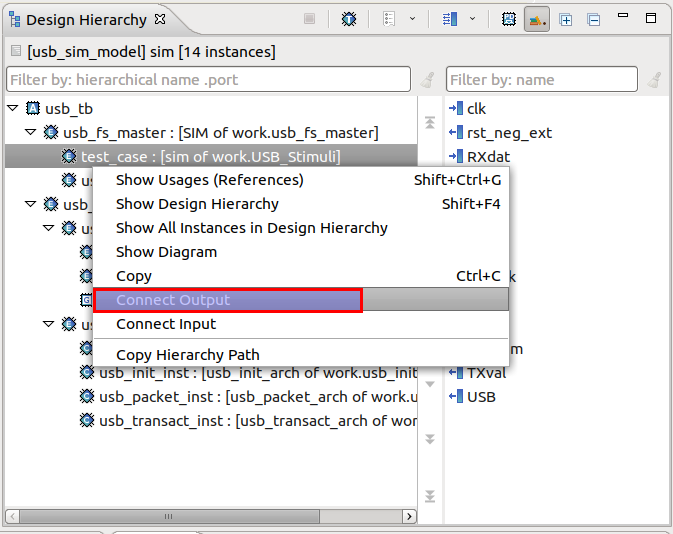This screenshot has width=673, height=534.
Task: Select the TXval port
Action: pos(486,373)
